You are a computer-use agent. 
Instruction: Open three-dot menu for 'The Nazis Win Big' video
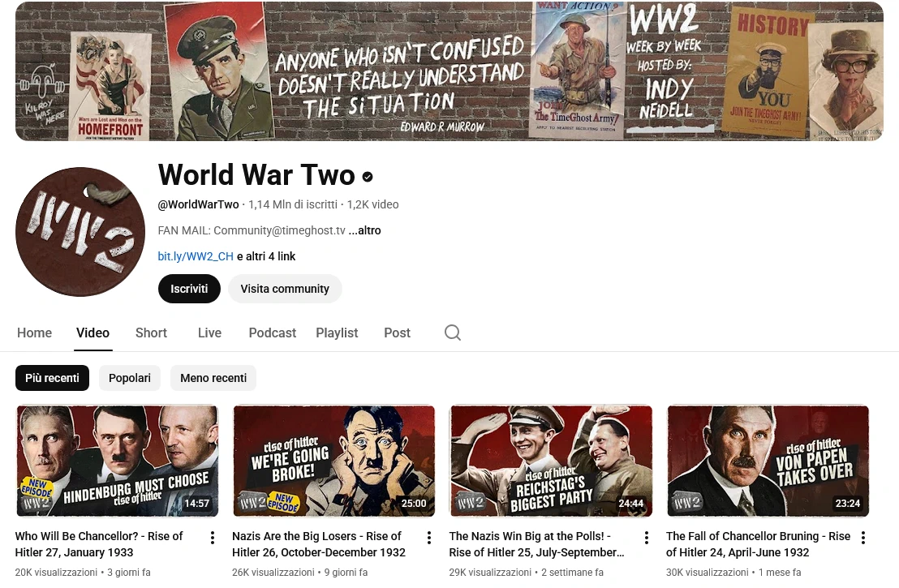coord(646,538)
